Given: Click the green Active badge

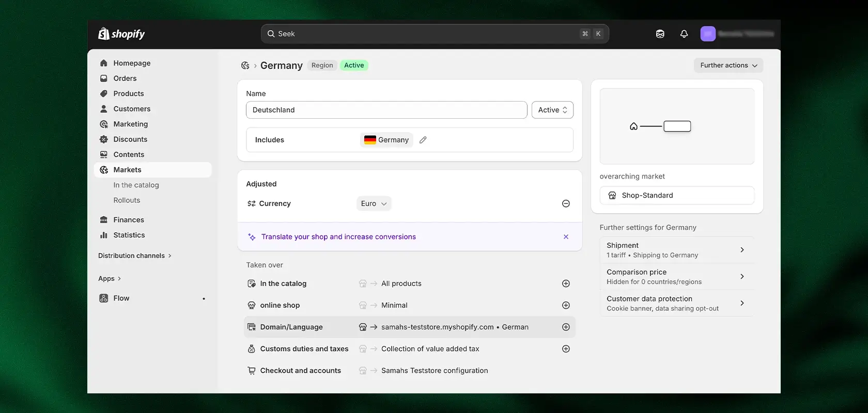Looking at the screenshot, I should coord(354,65).
